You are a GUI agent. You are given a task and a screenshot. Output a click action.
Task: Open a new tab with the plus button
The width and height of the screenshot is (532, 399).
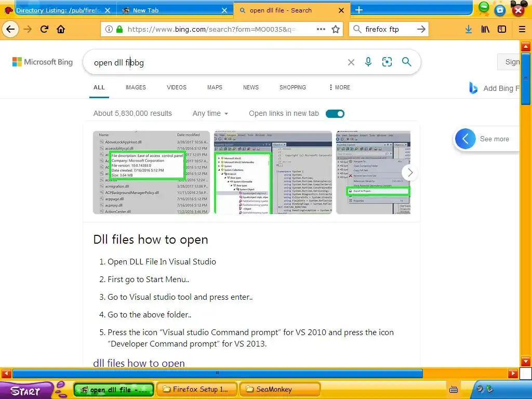click(x=358, y=10)
